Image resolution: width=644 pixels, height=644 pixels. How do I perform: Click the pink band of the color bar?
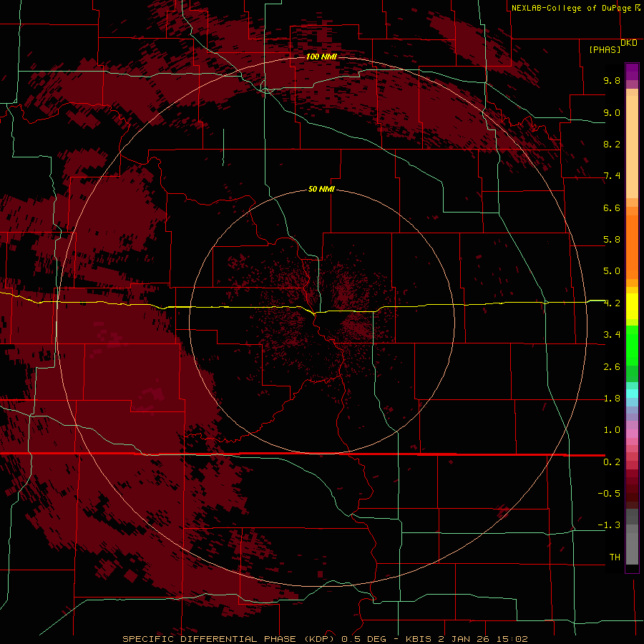pyautogui.click(x=632, y=434)
